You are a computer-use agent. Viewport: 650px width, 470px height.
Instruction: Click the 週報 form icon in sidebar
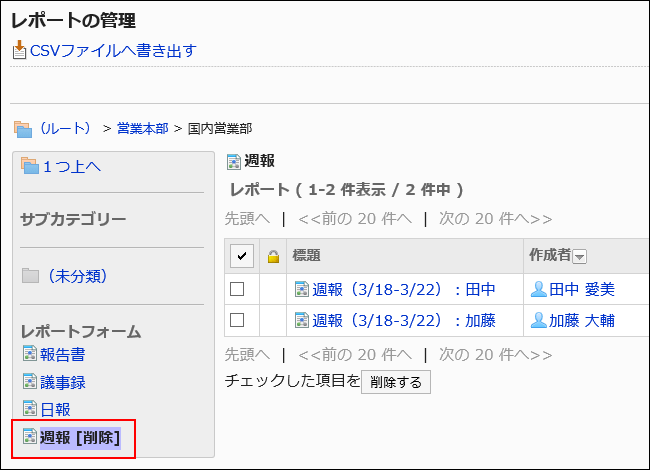pyautogui.click(x=30, y=436)
